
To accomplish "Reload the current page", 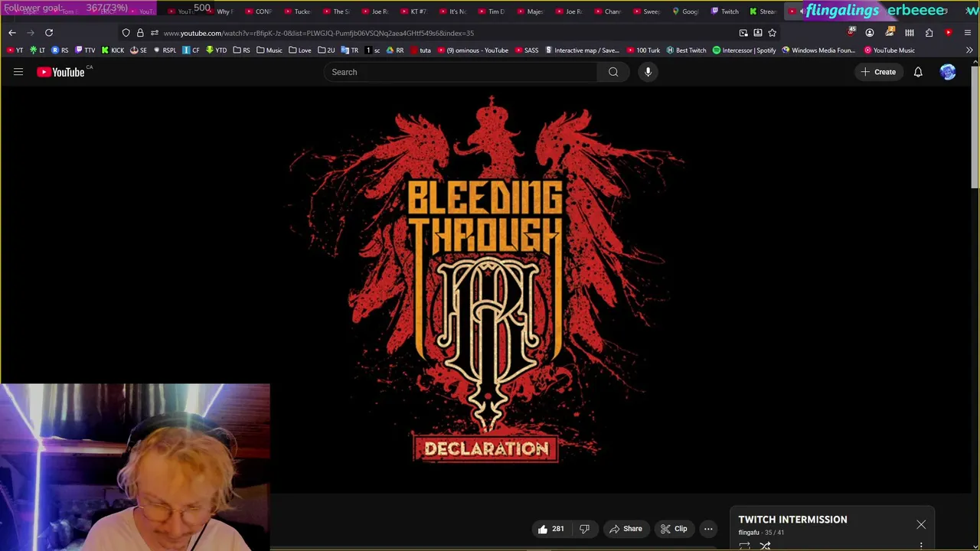I will pyautogui.click(x=49, y=33).
